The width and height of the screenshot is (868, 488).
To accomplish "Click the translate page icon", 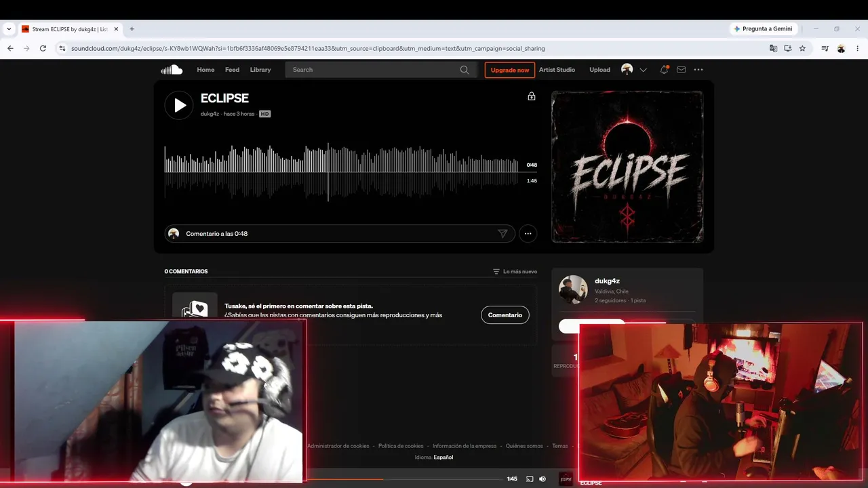I will pos(773,49).
